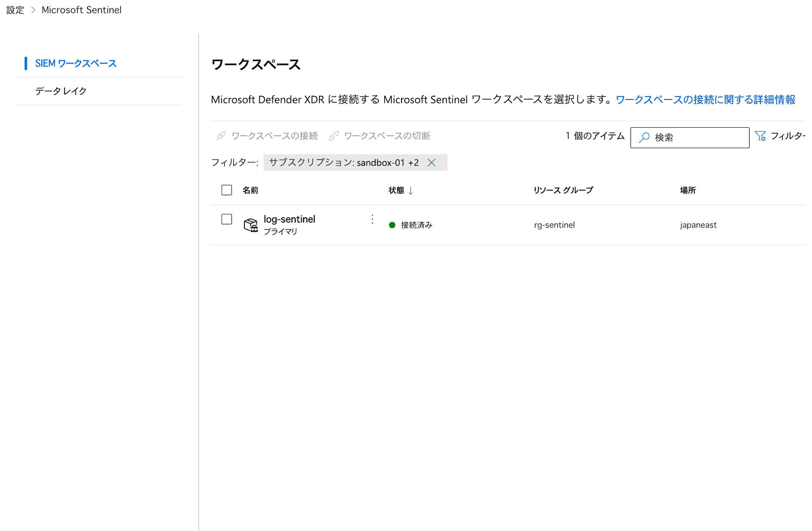Screen dimensions: 812x531
Task: Click the ワークスペース page heading
Action: tap(256, 64)
